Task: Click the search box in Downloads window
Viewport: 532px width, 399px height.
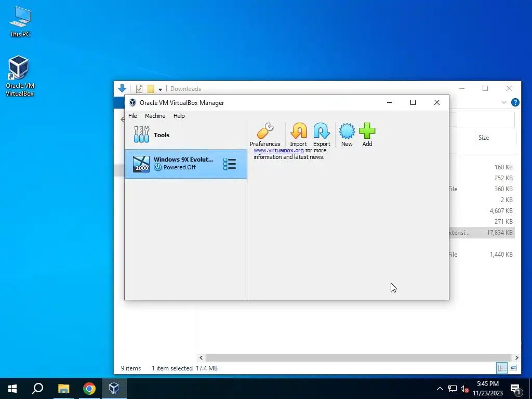Action: point(482,120)
